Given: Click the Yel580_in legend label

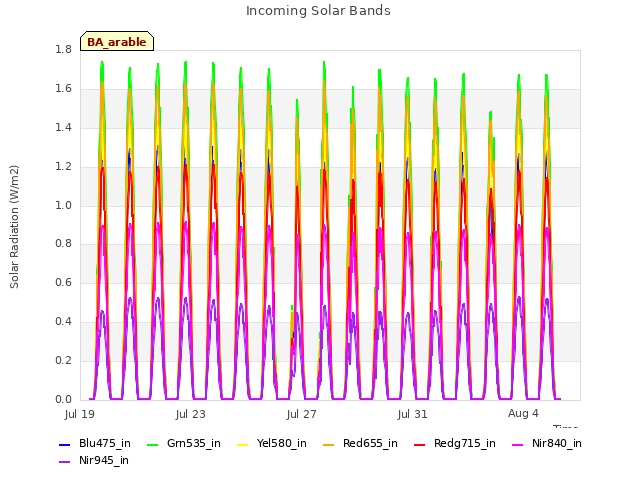Looking at the screenshot, I should point(282,443).
